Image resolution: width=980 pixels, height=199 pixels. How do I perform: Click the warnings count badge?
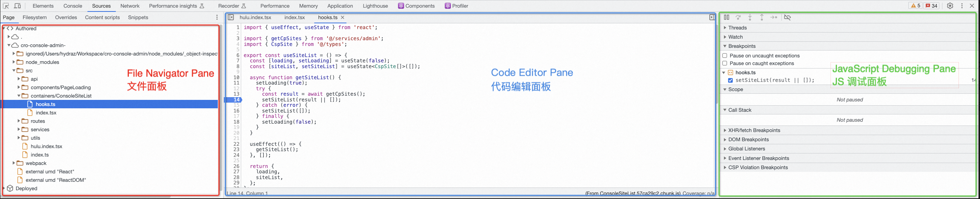pyautogui.click(x=916, y=6)
